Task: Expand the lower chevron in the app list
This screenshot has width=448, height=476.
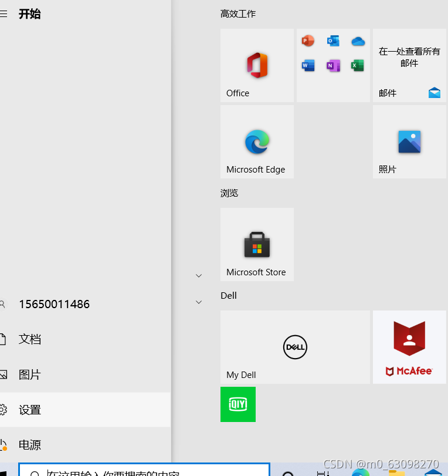Action: coord(199,302)
